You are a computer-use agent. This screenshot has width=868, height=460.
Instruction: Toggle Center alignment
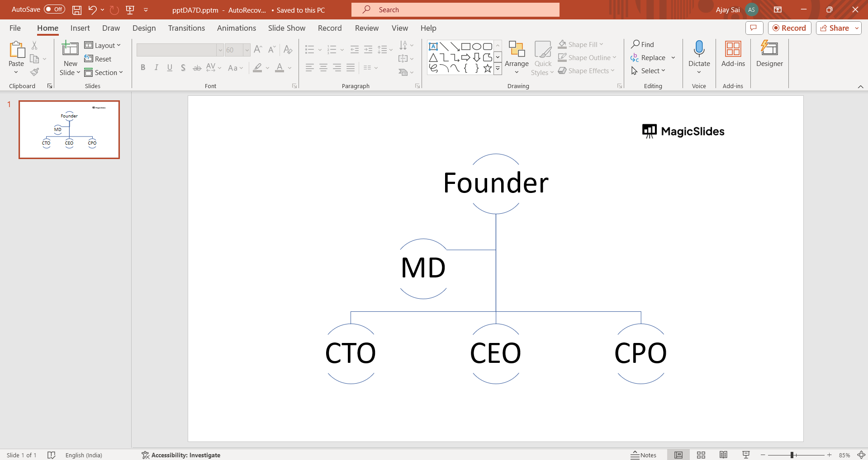click(323, 68)
